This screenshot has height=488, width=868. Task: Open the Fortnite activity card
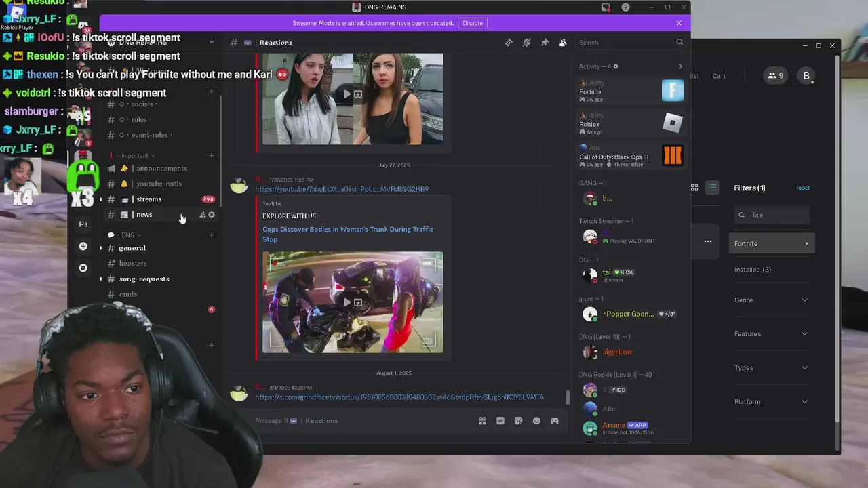point(631,91)
